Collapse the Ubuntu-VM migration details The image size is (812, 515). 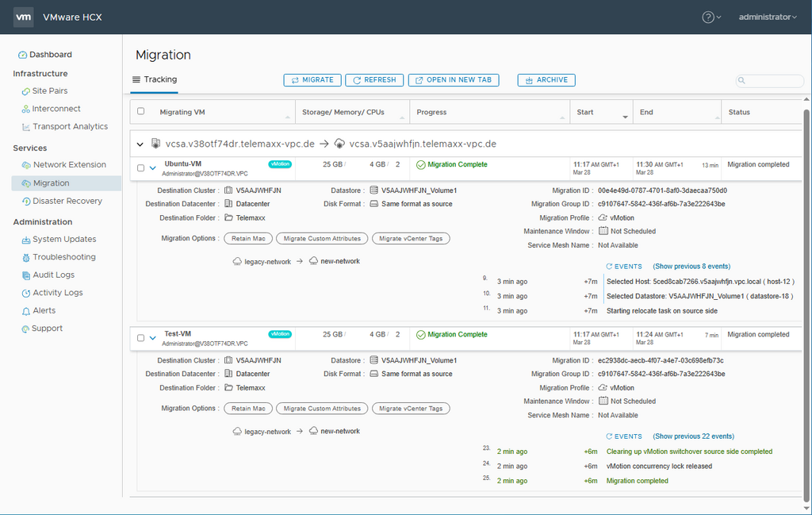(x=153, y=168)
